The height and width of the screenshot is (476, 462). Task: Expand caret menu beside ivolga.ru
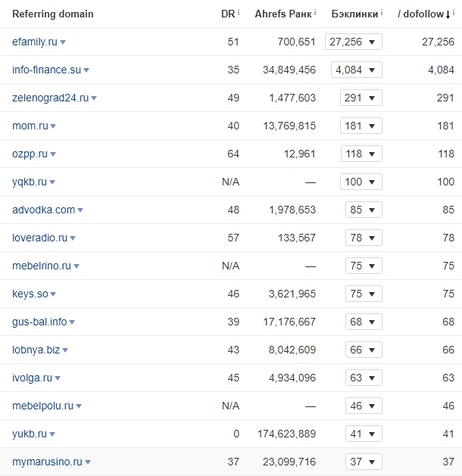coord(58,378)
